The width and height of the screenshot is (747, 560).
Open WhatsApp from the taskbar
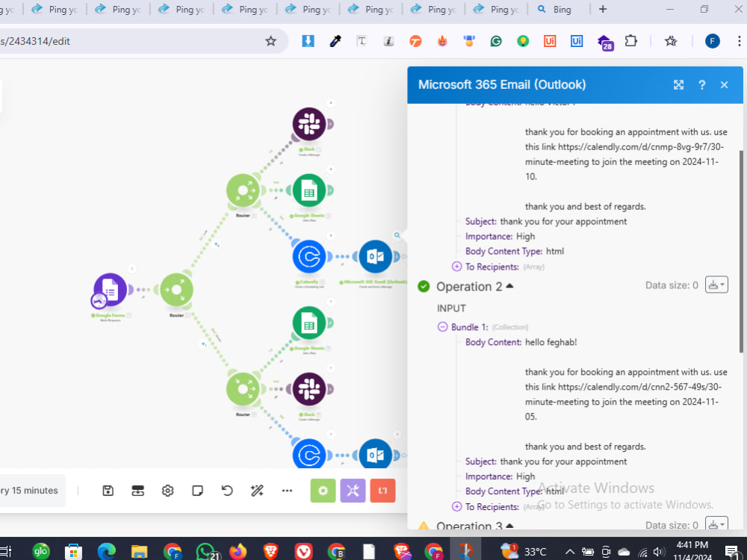(x=207, y=552)
